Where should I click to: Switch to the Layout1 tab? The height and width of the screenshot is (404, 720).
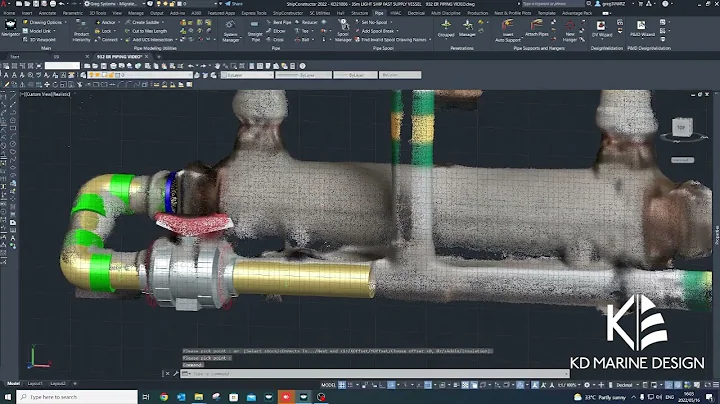click(x=35, y=383)
